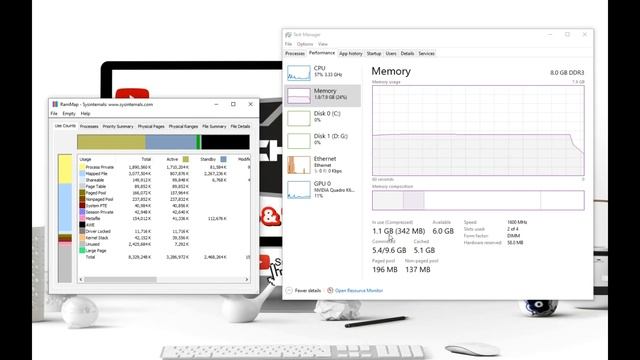
Task: Switch to the Priority Summary tab
Action: point(118,127)
